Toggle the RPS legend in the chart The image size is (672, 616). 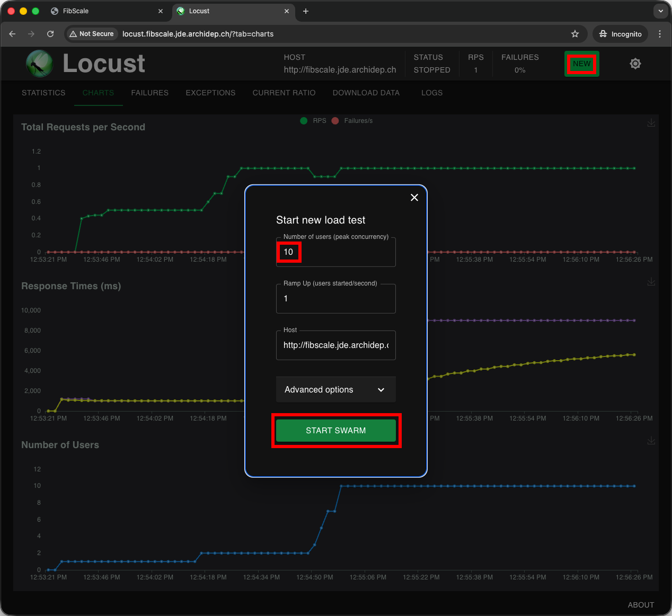(313, 121)
